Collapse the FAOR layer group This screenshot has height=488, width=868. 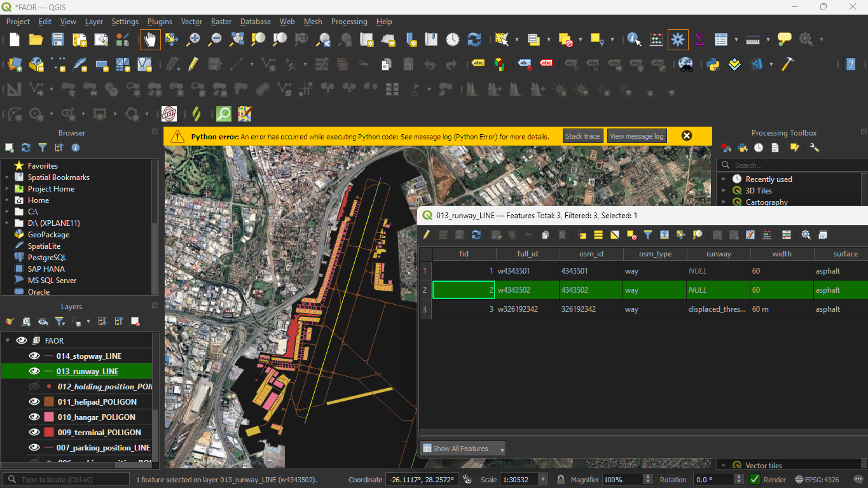click(8, 340)
